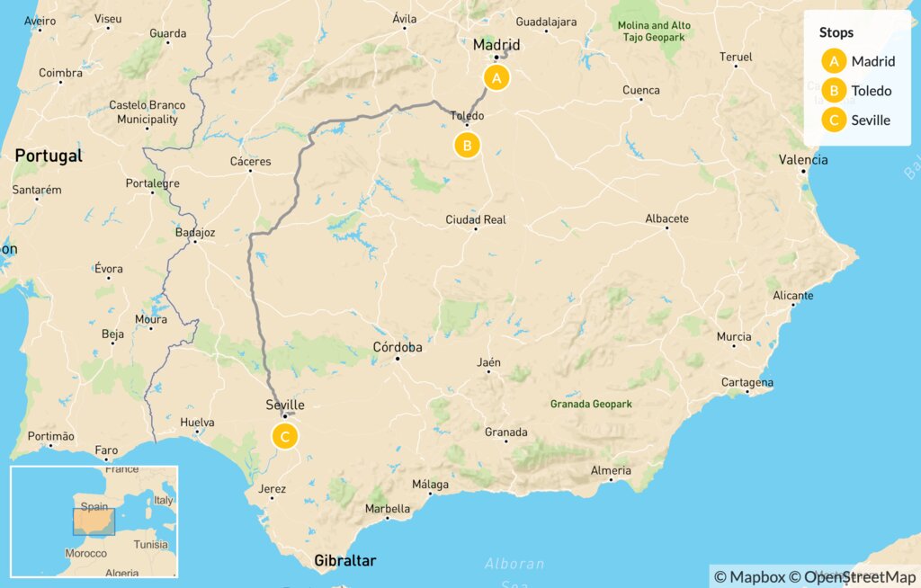Click the Madrid label in Stops legend

point(872,61)
